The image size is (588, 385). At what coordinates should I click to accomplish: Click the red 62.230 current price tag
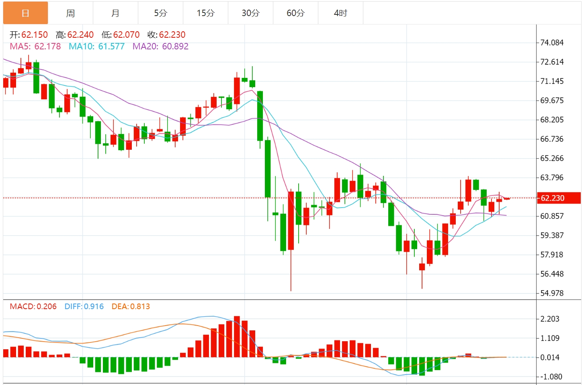559,198
